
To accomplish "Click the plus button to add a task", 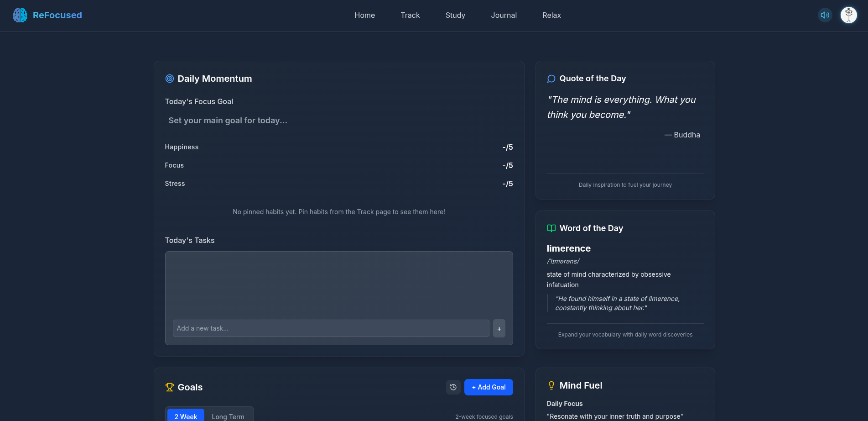I will pyautogui.click(x=499, y=328).
